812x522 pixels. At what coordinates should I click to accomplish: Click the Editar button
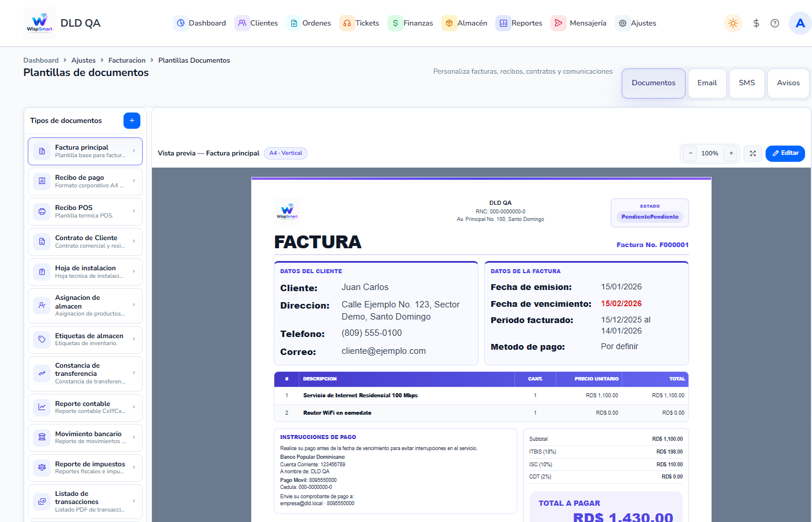(785, 153)
